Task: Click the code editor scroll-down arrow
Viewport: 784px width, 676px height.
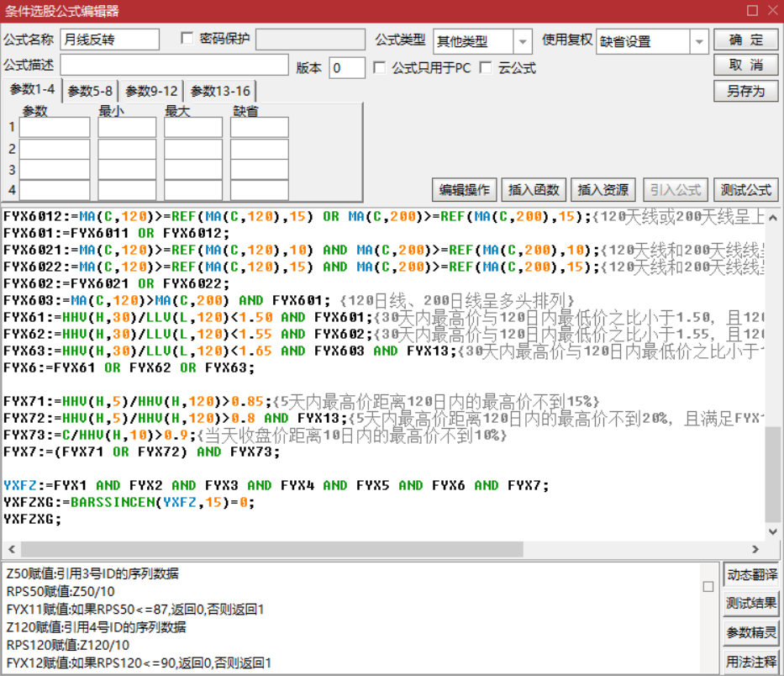Action: pyautogui.click(x=772, y=531)
